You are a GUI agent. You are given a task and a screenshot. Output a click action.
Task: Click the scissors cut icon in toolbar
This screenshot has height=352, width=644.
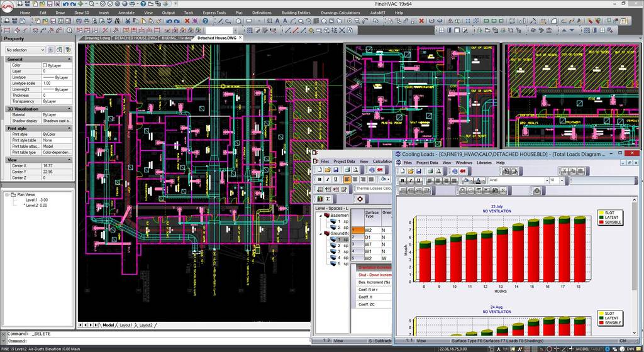coord(127,21)
